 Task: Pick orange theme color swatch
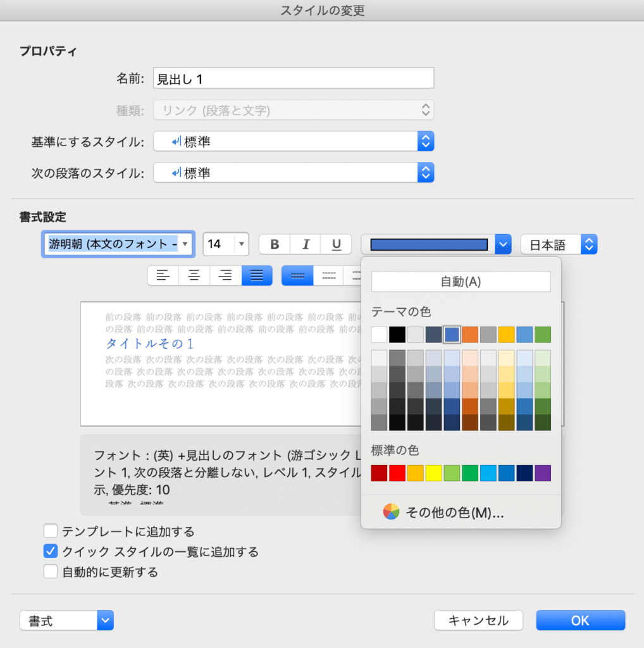469,334
